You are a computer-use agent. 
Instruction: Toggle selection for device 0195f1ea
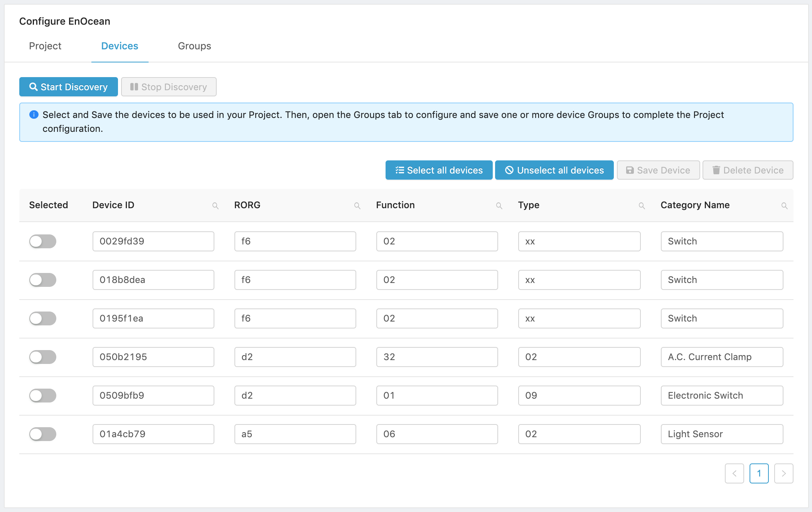tap(43, 318)
